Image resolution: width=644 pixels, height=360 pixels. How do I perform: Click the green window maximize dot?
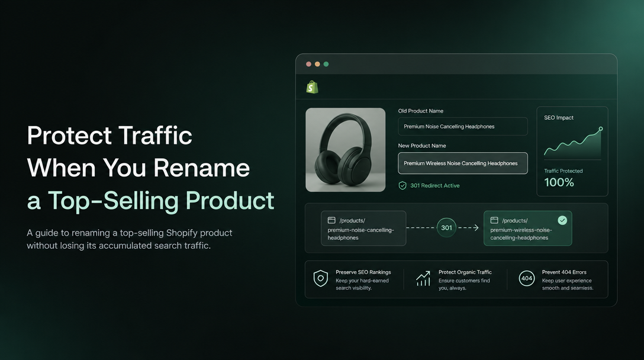tap(326, 64)
